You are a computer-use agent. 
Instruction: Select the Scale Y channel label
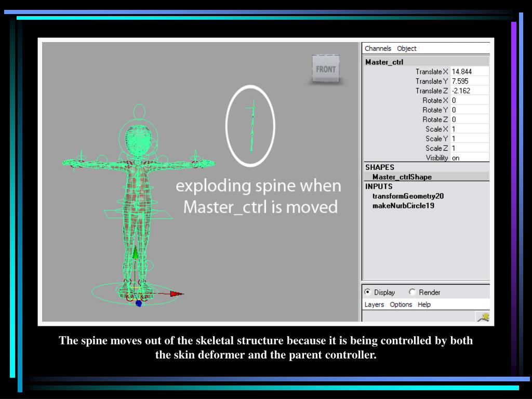tap(436, 138)
